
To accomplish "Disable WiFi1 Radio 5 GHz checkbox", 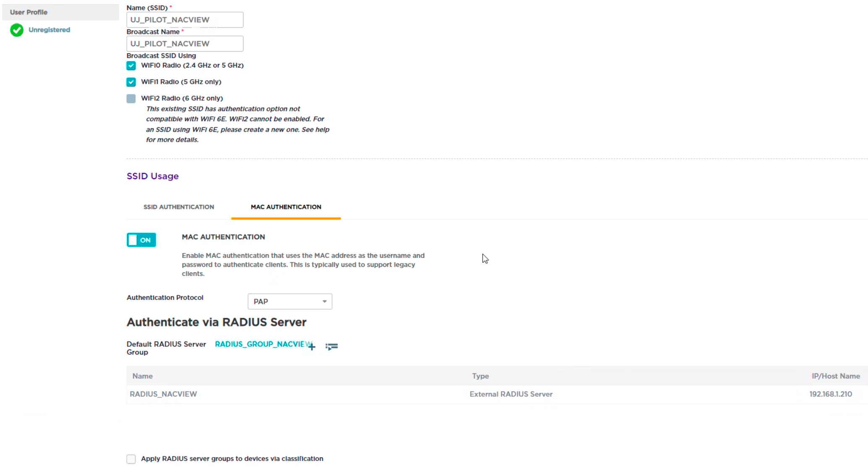I will [131, 81].
